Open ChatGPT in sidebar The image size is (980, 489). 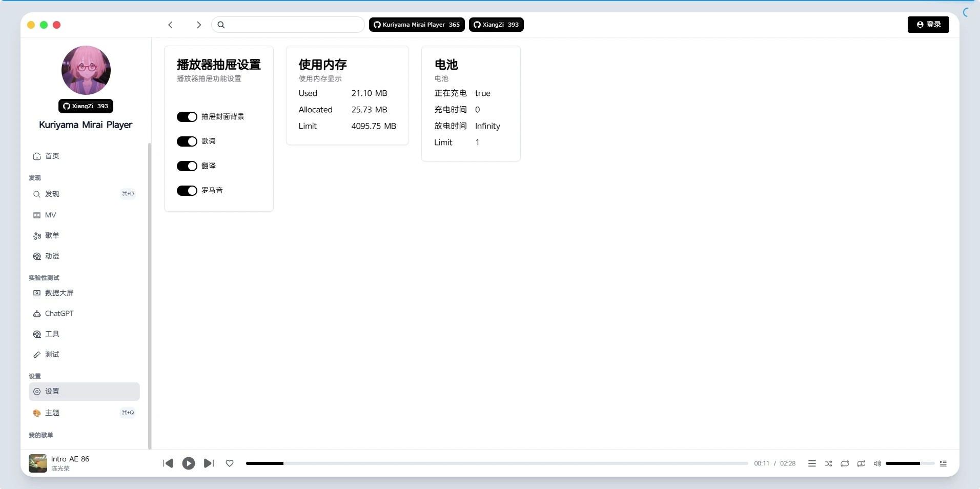coord(84,313)
